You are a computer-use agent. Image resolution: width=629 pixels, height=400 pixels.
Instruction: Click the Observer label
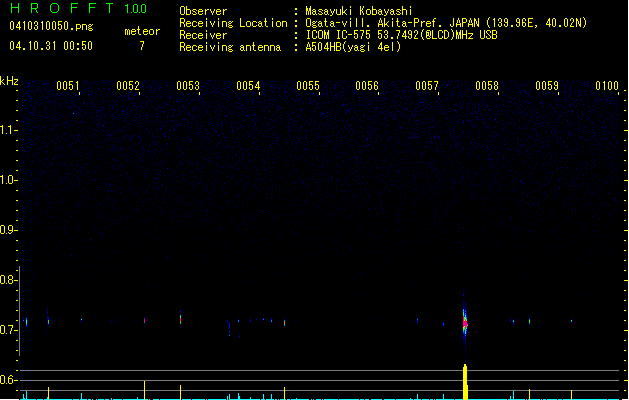point(203,11)
